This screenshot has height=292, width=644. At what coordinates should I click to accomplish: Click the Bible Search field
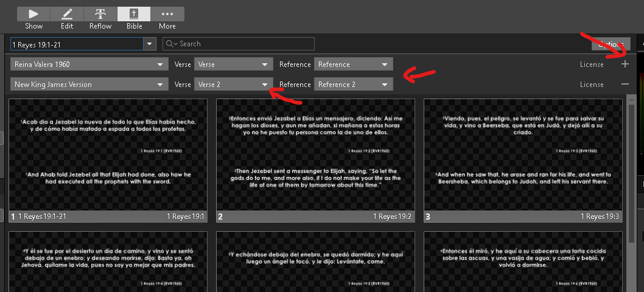pos(238,44)
